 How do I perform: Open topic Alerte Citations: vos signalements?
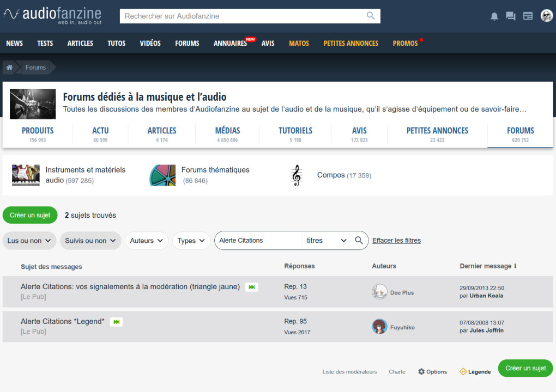click(130, 286)
